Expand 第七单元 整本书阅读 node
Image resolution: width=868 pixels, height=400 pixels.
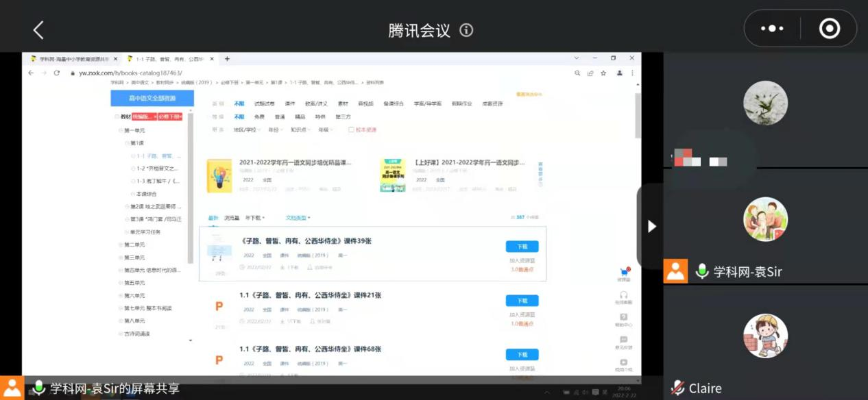click(x=121, y=308)
